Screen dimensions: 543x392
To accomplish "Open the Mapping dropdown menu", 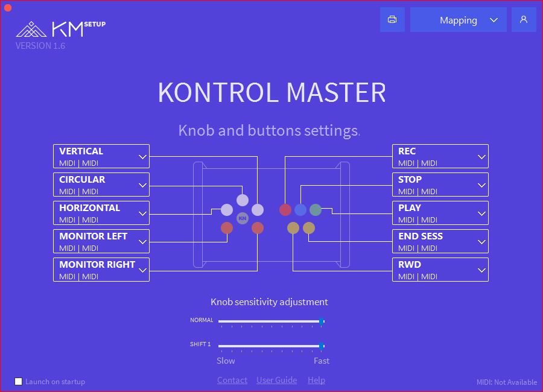I will tap(458, 20).
